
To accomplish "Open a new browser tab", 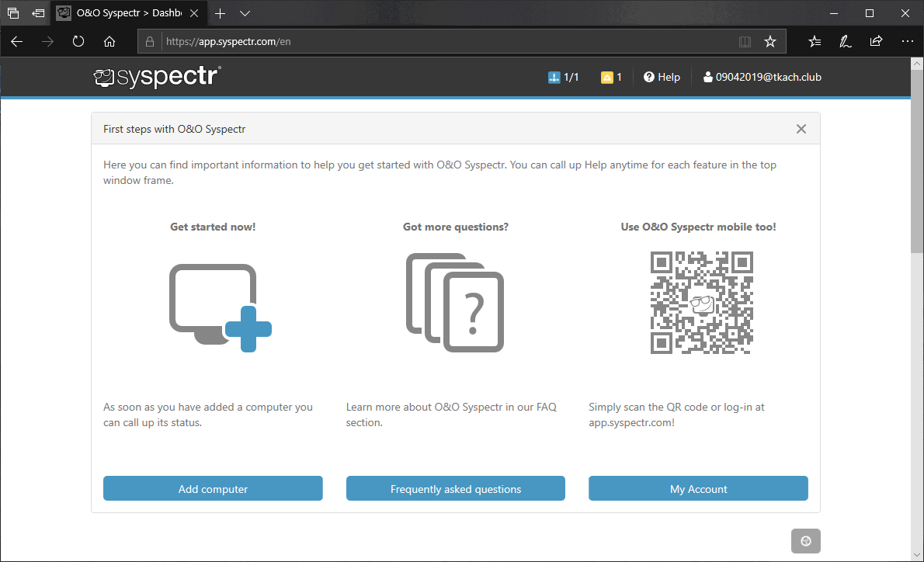I will coord(220,13).
